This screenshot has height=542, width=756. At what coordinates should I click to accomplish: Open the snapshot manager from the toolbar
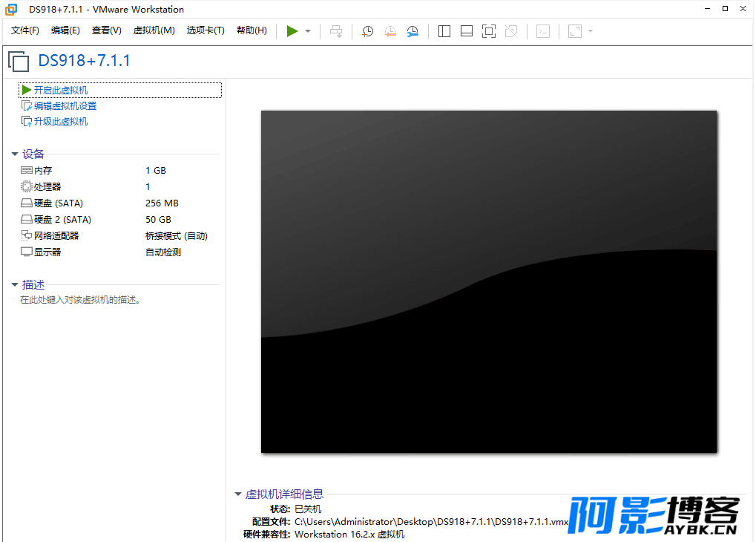[412, 31]
